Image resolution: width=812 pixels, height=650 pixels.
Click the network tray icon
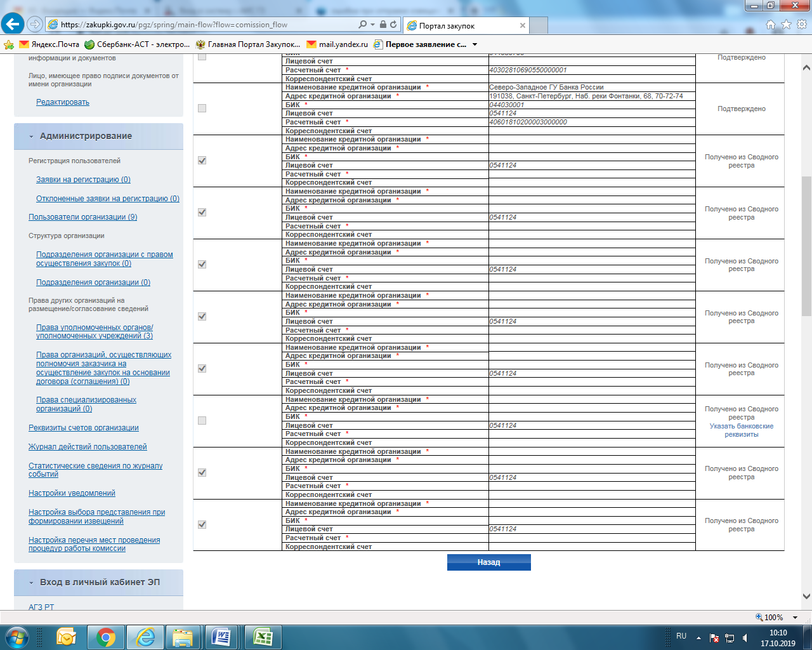[730, 638]
